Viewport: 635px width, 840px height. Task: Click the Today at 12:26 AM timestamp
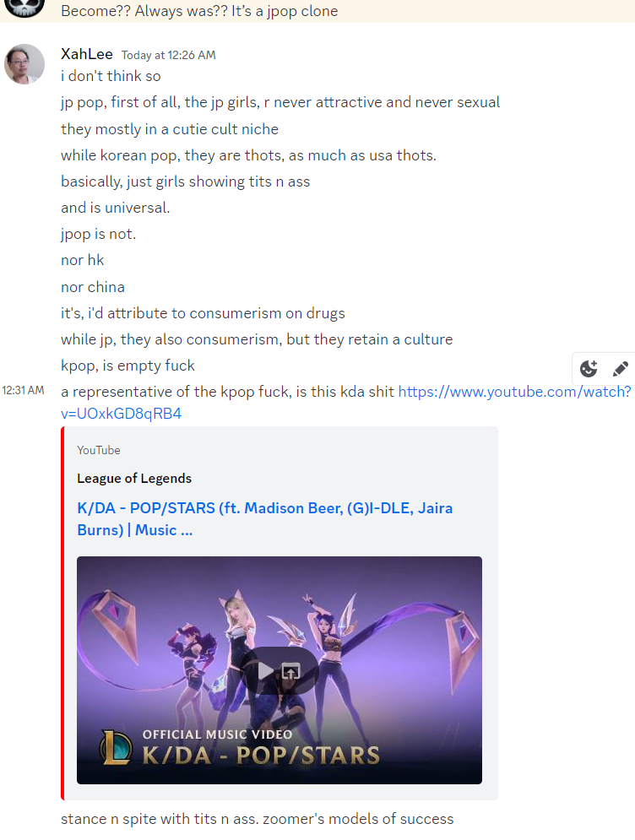pyautogui.click(x=168, y=55)
